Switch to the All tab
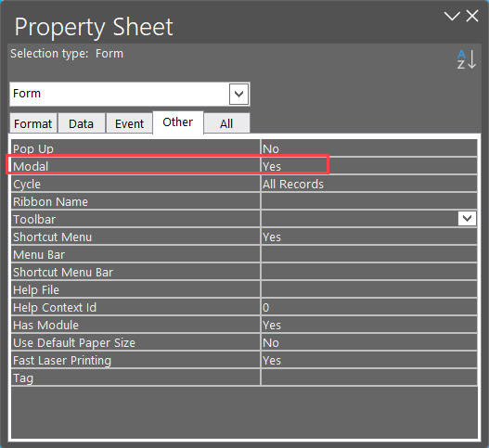489x448 pixels. pyautogui.click(x=226, y=123)
